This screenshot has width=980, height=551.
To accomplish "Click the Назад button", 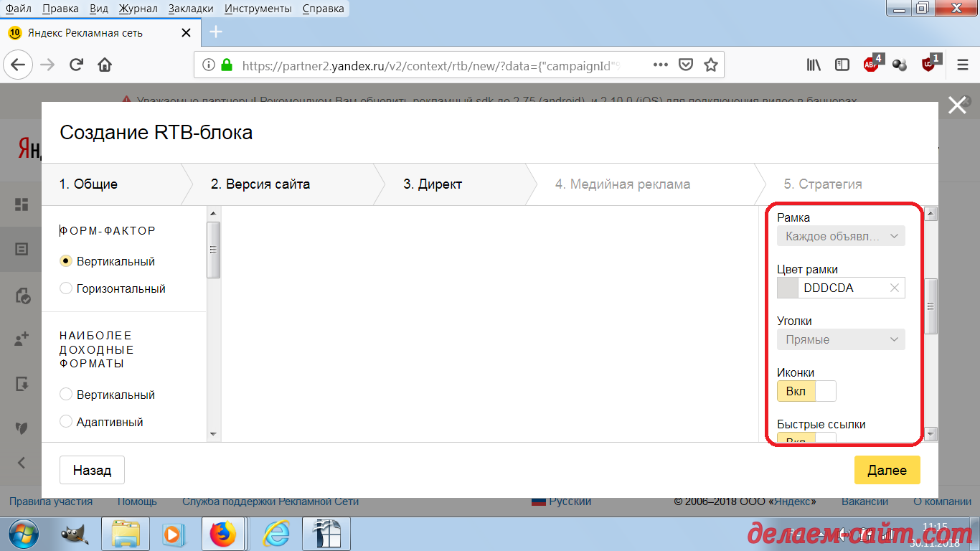I will pos(92,471).
